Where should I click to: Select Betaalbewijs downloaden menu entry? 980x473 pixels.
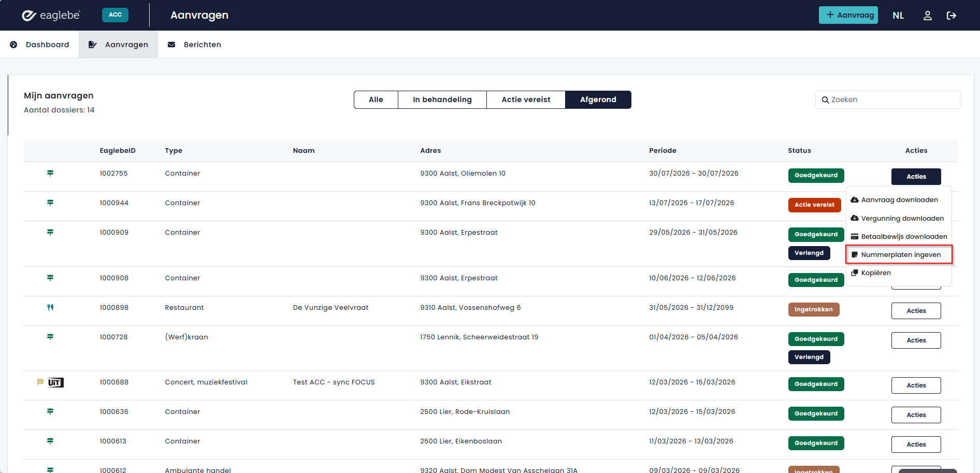coord(899,237)
